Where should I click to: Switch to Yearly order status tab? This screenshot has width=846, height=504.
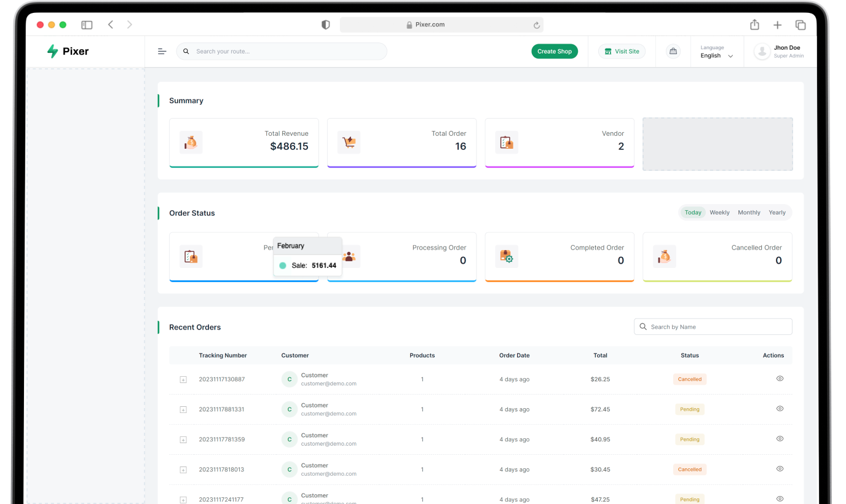point(777,213)
